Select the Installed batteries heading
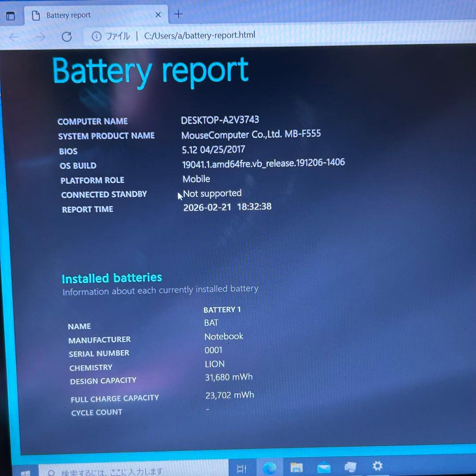The height and width of the screenshot is (476, 476). [x=112, y=278]
